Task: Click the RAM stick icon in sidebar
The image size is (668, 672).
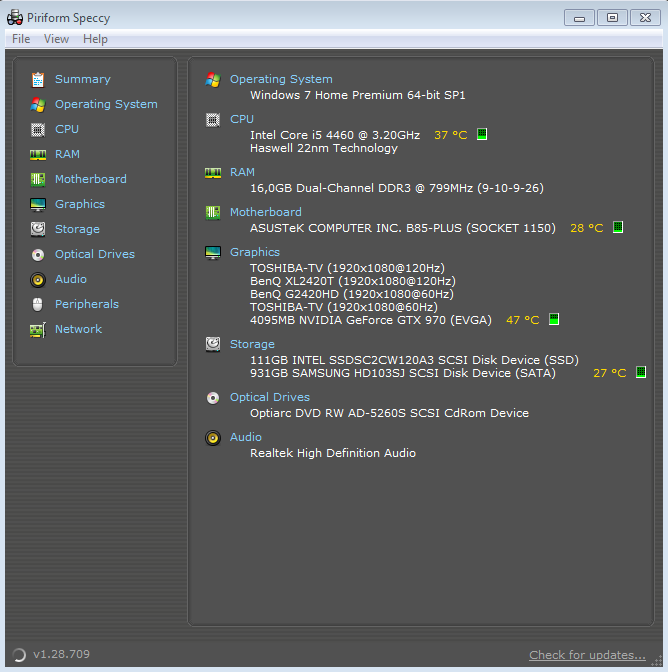Action: [38, 155]
